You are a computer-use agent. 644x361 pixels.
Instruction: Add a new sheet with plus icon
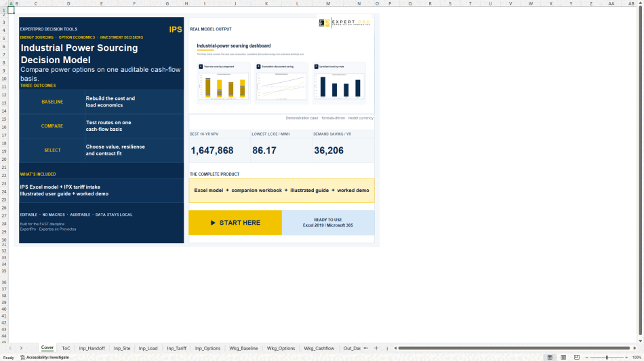coord(376,348)
